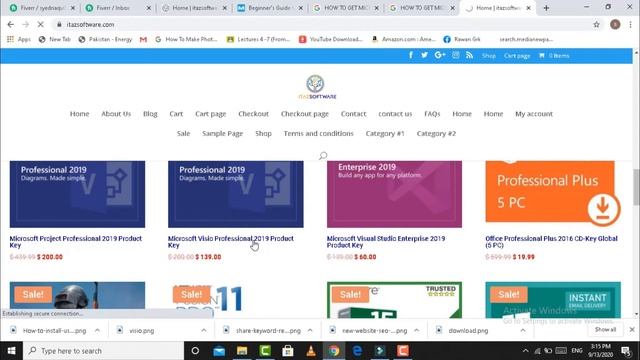Open the orange Professional Plus 5 PC thumbnail
The height and width of the screenshot is (360, 640).
click(553, 194)
